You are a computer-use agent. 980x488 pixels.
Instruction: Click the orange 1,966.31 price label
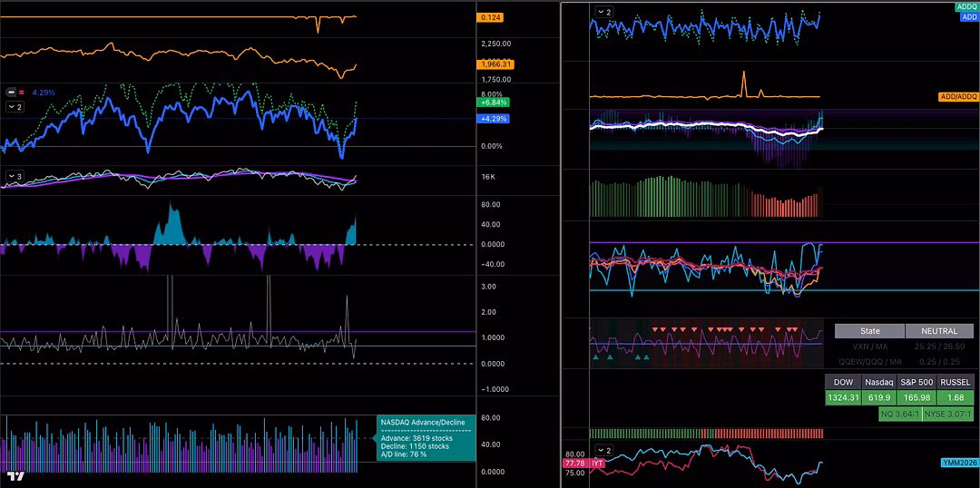coord(495,64)
